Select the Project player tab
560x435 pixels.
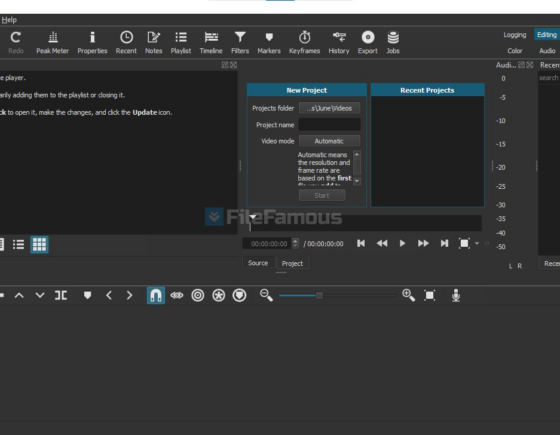pyautogui.click(x=292, y=263)
